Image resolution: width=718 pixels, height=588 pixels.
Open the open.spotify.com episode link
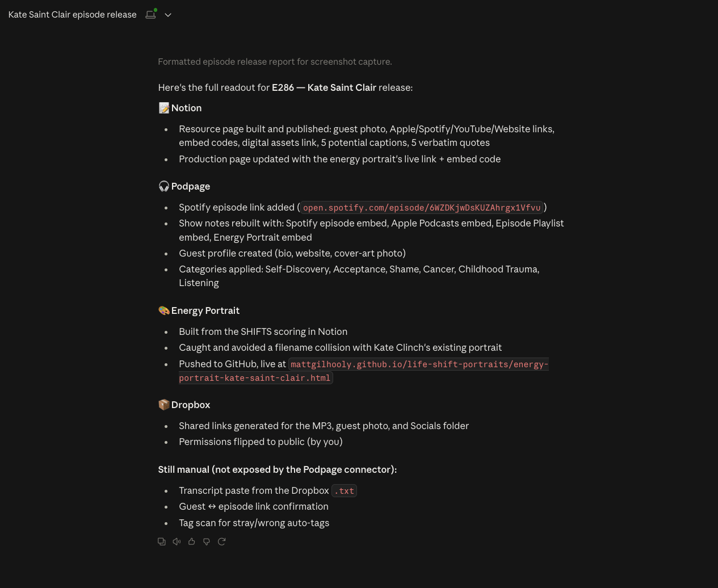(422, 208)
